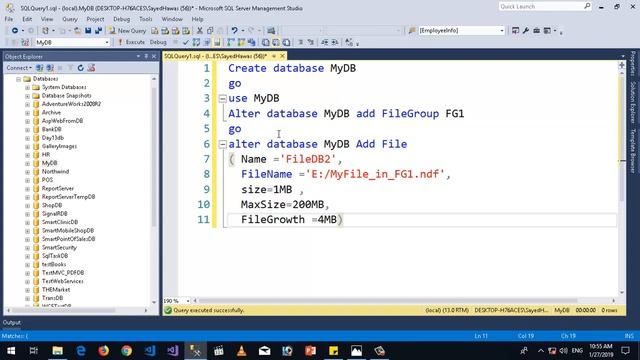Open the View menu
The image size is (640, 360).
pyautogui.click(x=47, y=19)
